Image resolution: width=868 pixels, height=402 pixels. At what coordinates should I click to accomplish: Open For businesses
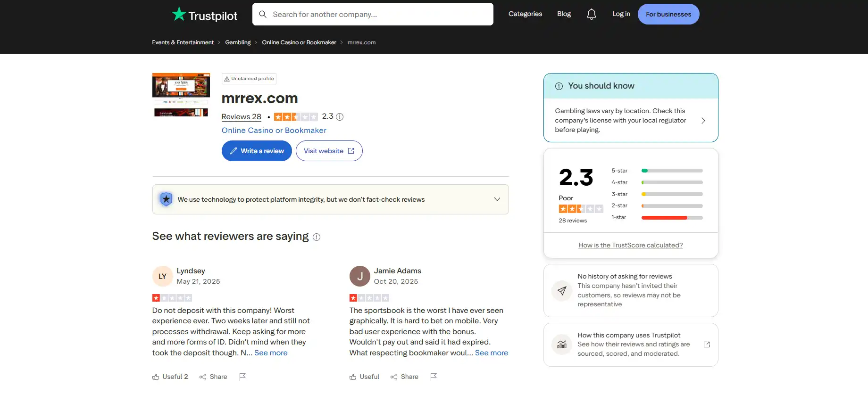point(668,14)
